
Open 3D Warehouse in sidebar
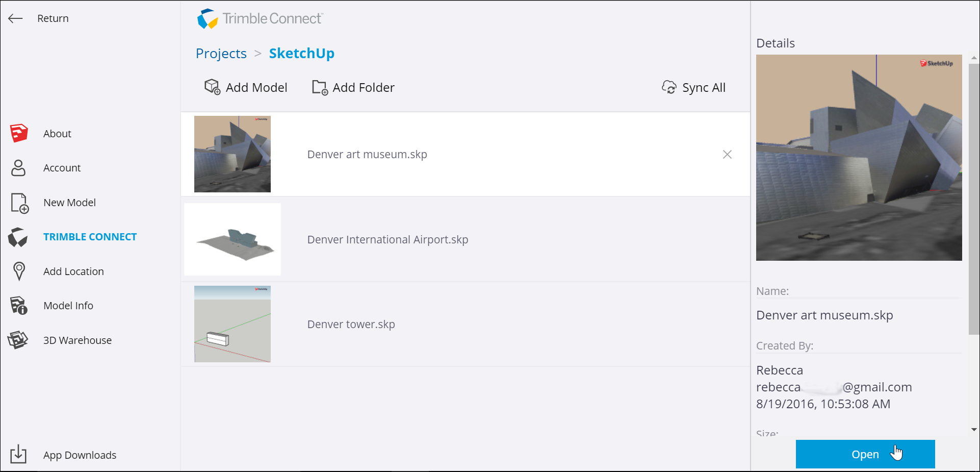click(x=78, y=340)
